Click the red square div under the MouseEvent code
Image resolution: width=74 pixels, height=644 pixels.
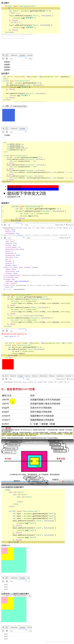(x=8, y=364)
